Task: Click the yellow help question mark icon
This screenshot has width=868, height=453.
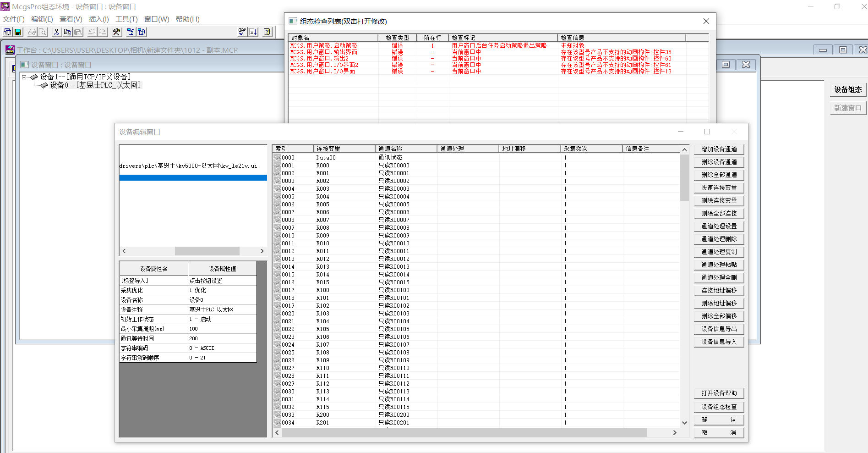Action: click(267, 32)
